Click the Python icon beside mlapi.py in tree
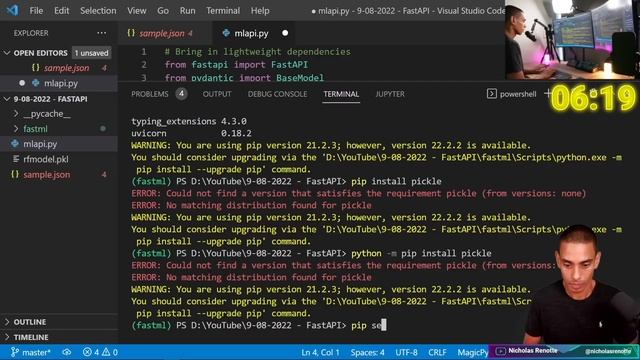 point(15,144)
